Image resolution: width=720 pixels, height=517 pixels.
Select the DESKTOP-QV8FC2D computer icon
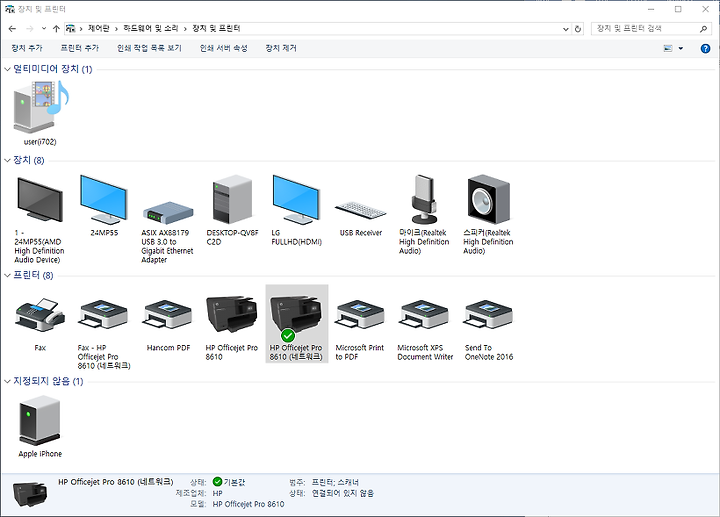tap(232, 199)
